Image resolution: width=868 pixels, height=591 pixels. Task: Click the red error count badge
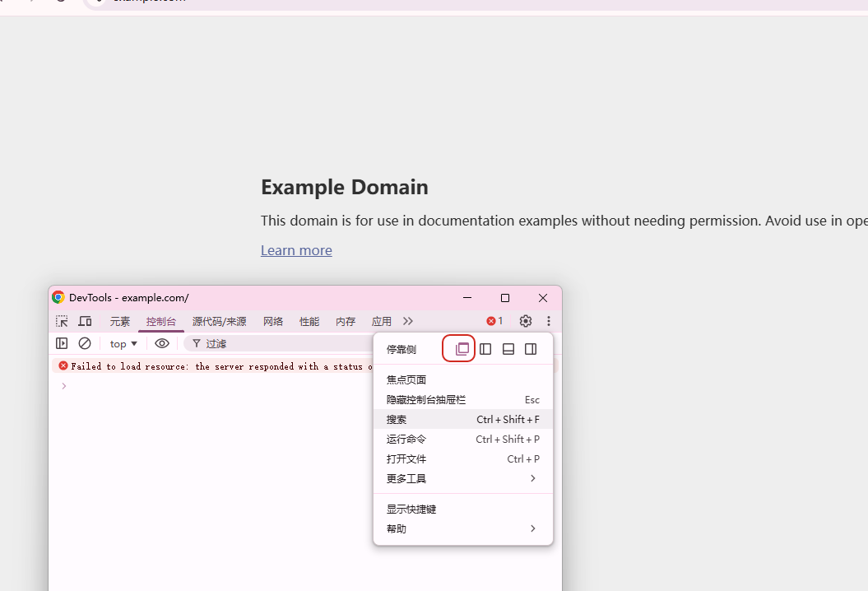pyautogui.click(x=494, y=321)
